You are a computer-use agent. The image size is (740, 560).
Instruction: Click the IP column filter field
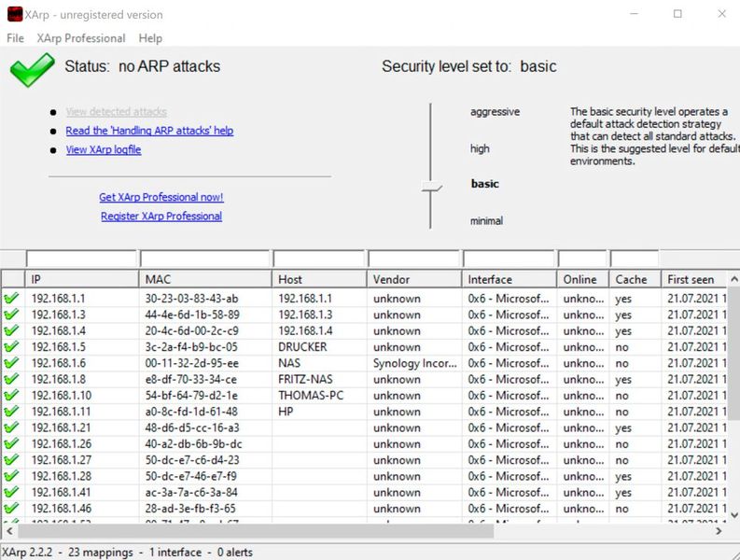(x=82, y=259)
